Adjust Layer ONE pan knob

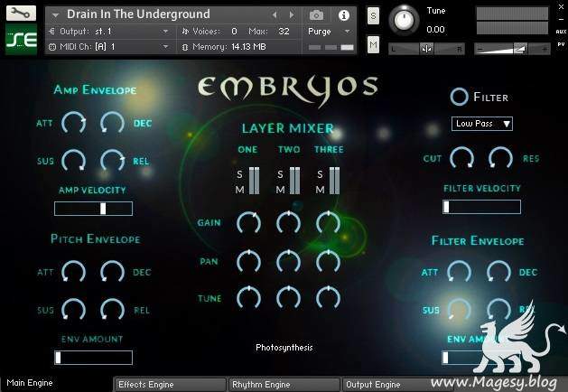(x=248, y=261)
